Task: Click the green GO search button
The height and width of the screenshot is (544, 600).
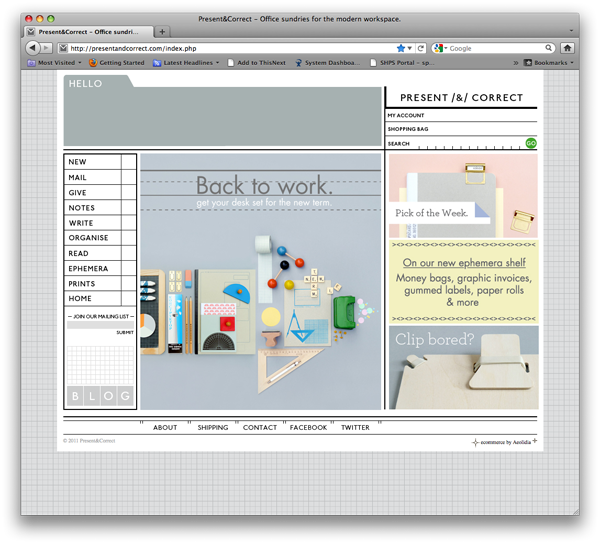Action: pos(531,143)
